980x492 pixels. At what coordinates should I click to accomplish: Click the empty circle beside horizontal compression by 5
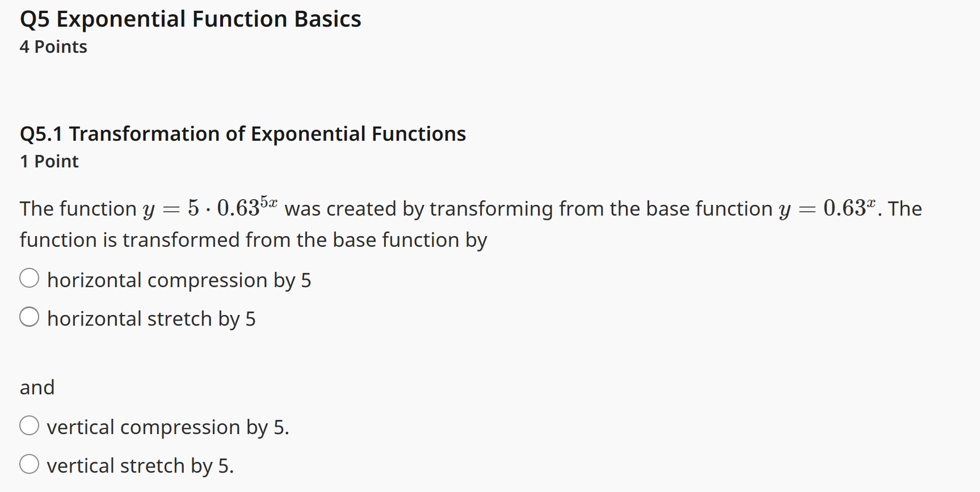29,278
